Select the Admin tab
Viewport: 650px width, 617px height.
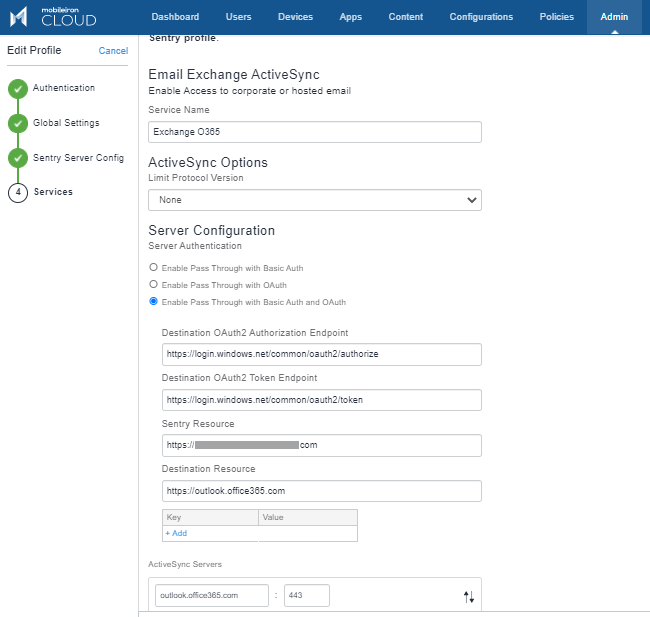[x=614, y=17]
